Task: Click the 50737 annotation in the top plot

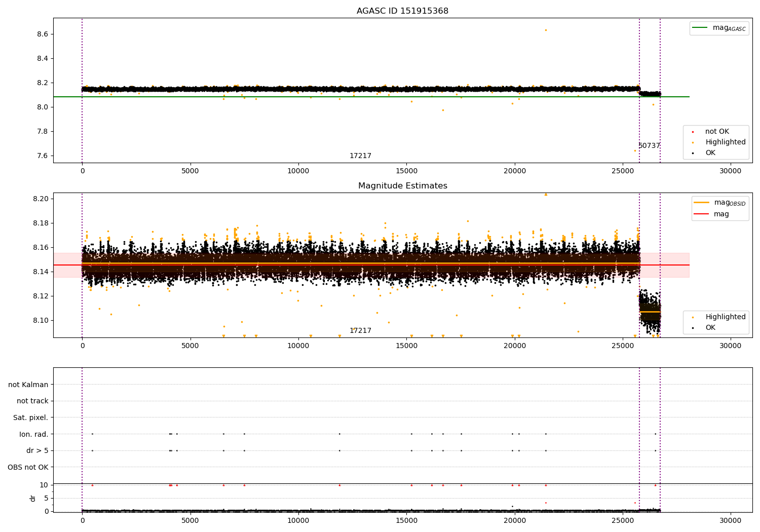Action: (x=649, y=146)
